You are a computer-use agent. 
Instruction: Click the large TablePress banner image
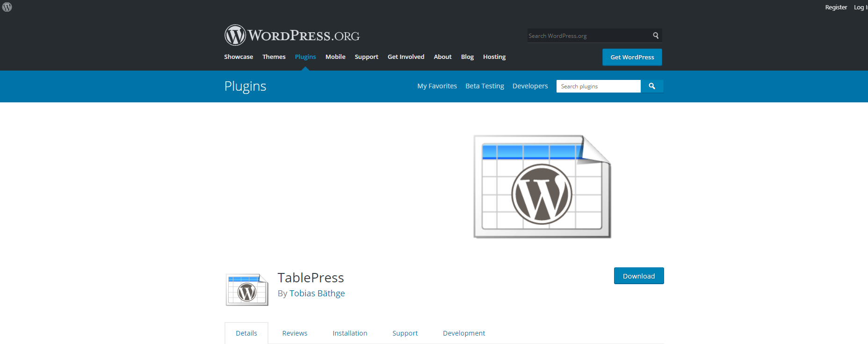pyautogui.click(x=542, y=186)
